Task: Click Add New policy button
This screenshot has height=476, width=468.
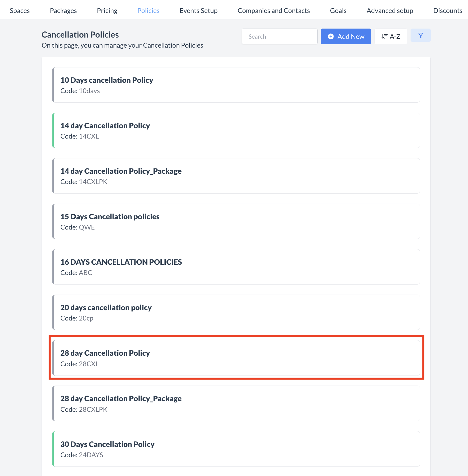Action: tap(346, 36)
